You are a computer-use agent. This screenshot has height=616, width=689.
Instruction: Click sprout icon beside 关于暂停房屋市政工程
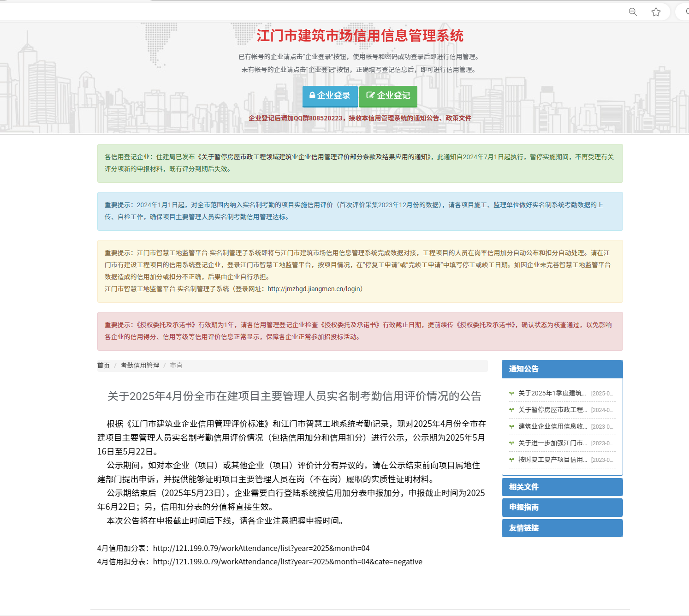point(511,410)
